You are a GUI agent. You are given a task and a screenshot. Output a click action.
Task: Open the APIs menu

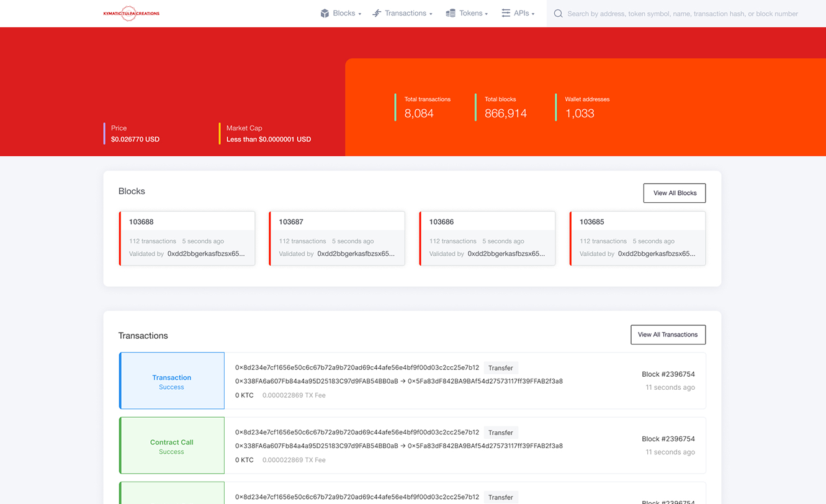pos(518,13)
